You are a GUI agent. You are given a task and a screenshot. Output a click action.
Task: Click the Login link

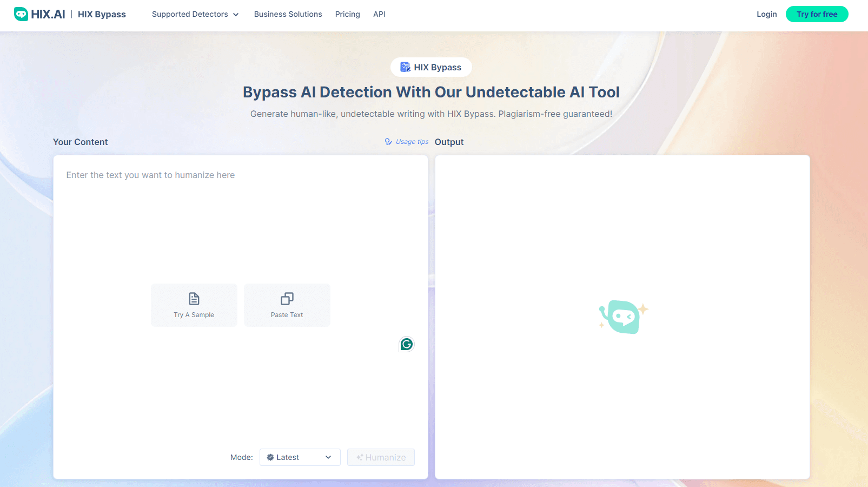tap(766, 14)
